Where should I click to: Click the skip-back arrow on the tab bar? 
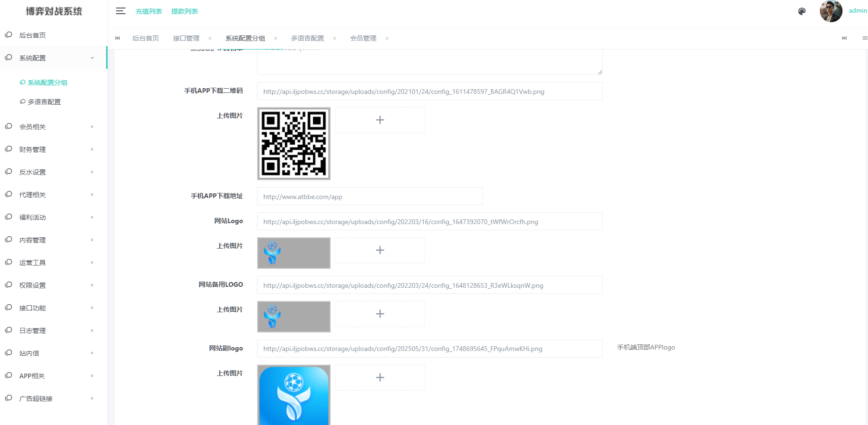117,38
